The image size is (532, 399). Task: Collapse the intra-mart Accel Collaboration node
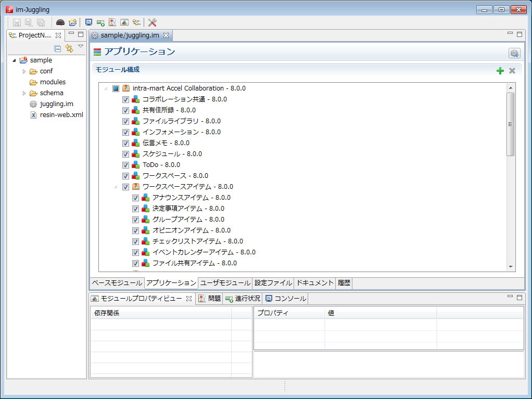point(106,88)
